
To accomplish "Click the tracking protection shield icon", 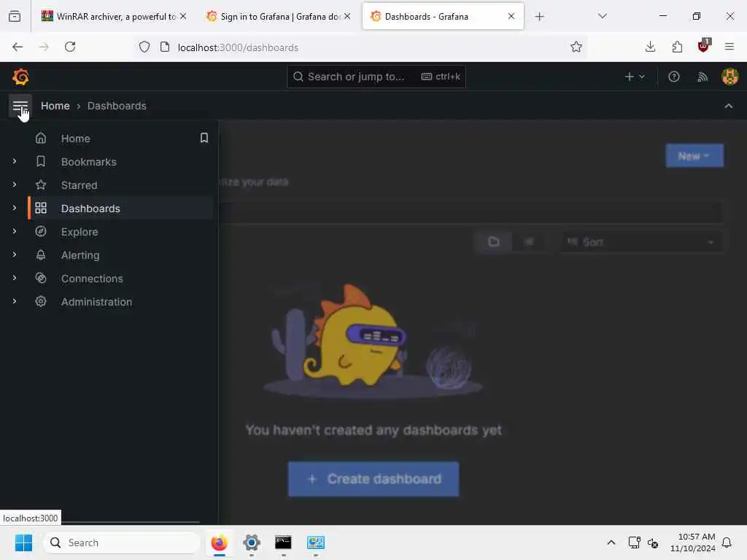I will point(144,47).
